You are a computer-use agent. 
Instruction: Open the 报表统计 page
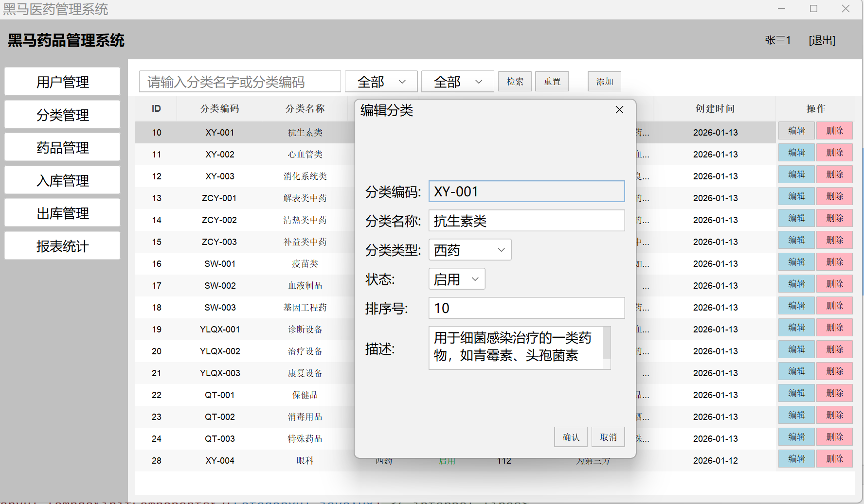pyautogui.click(x=62, y=246)
